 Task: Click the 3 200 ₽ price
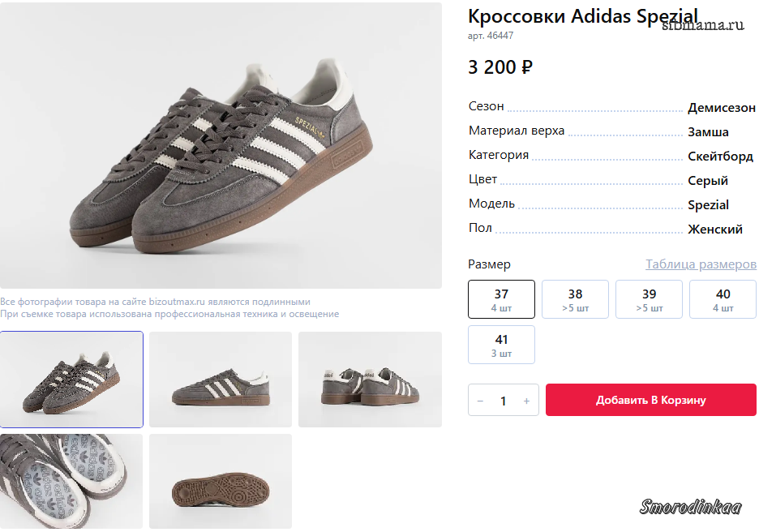[500, 67]
